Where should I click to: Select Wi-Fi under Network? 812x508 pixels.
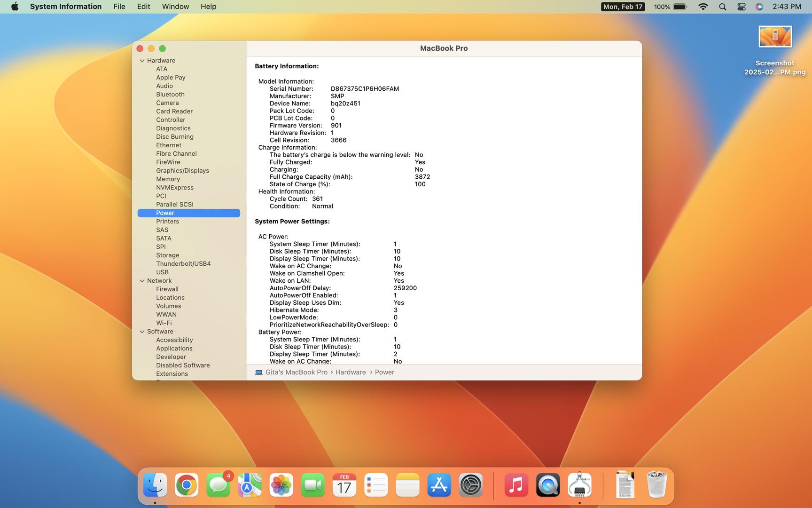coord(164,323)
